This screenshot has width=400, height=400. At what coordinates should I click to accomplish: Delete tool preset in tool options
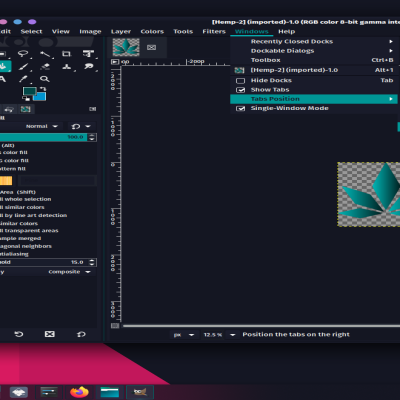click(50, 334)
